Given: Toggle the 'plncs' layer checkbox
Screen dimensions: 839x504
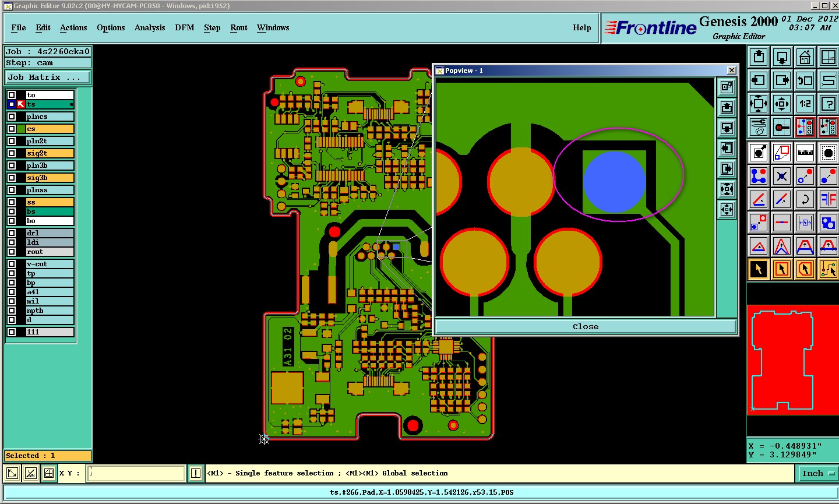Looking at the screenshot, I should pyautogui.click(x=12, y=117).
